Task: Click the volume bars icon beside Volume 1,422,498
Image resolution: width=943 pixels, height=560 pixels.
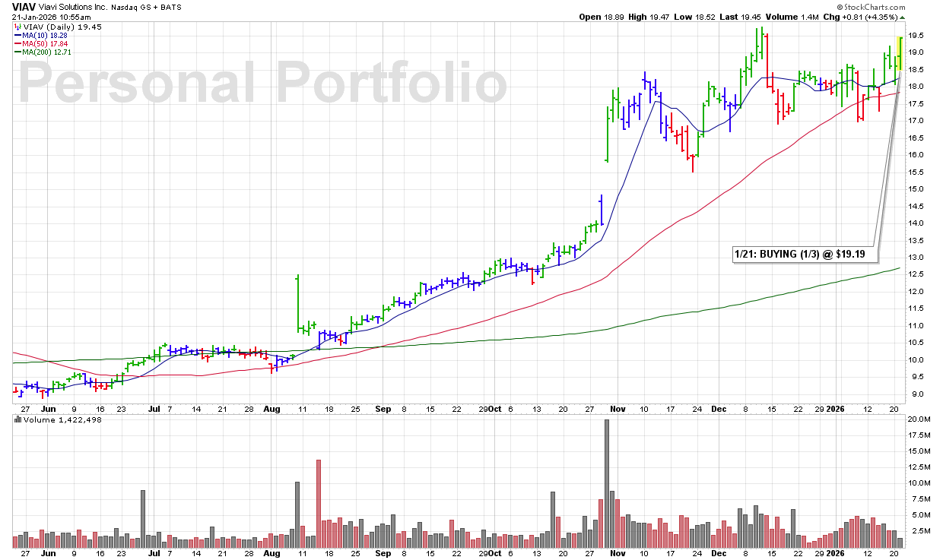Action: [17, 419]
